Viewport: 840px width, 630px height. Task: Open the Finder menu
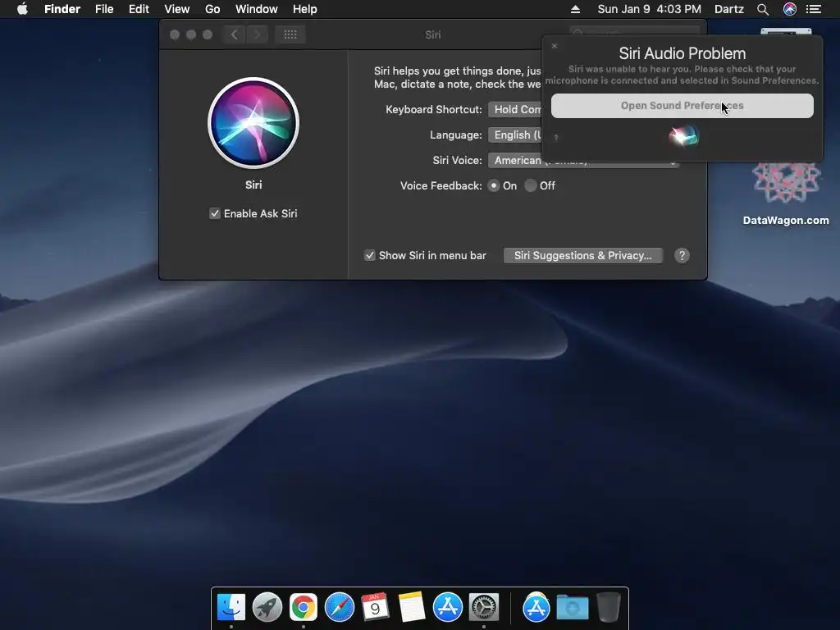pos(62,9)
